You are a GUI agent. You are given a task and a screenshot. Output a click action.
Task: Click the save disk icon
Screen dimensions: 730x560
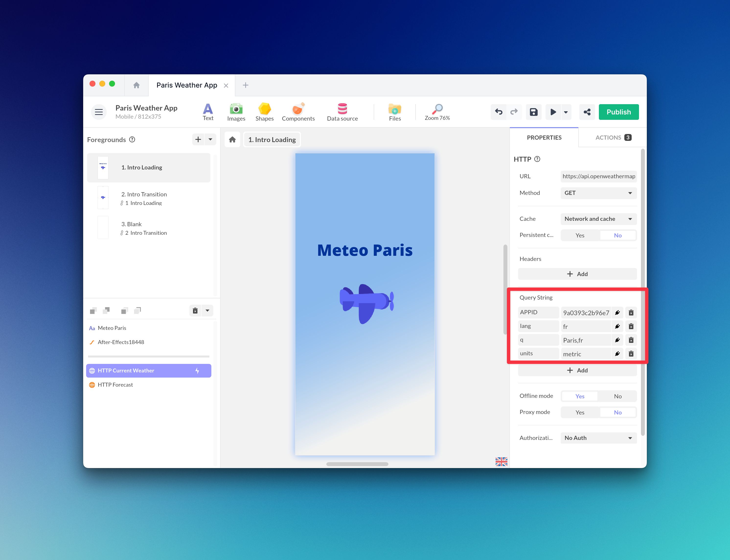(x=534, y=112)
